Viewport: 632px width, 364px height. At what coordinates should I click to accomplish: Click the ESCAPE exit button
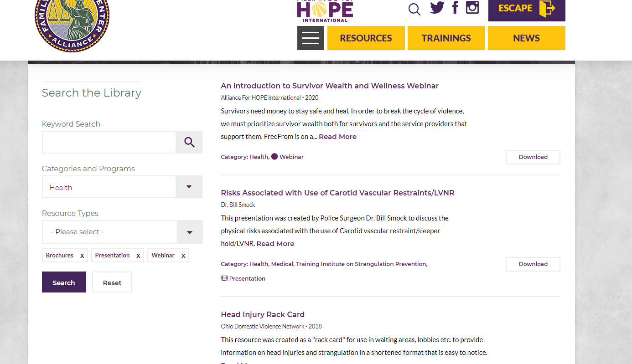click(527, 10)
